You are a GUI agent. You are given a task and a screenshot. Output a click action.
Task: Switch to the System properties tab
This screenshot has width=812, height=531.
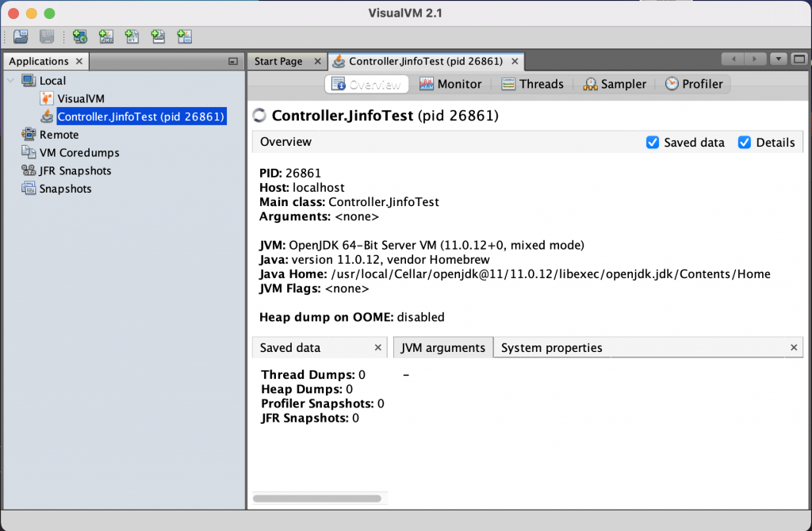(x=552, y=348)
